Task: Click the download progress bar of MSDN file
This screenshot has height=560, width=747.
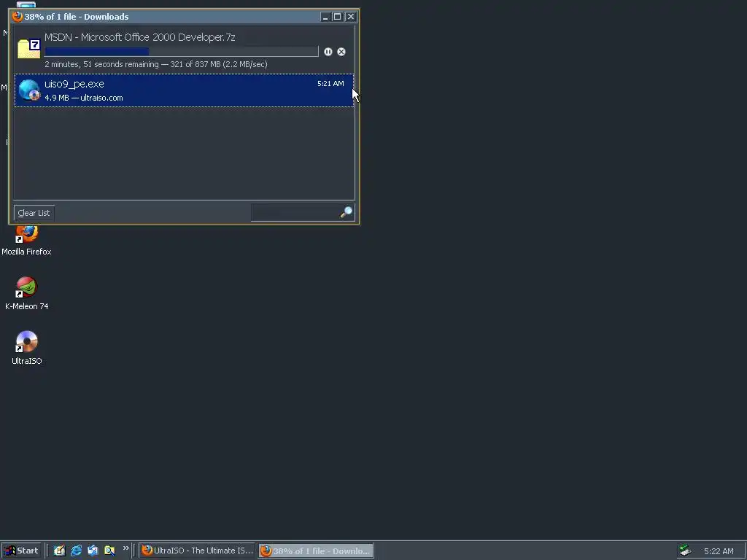Action: pos(182,52)
